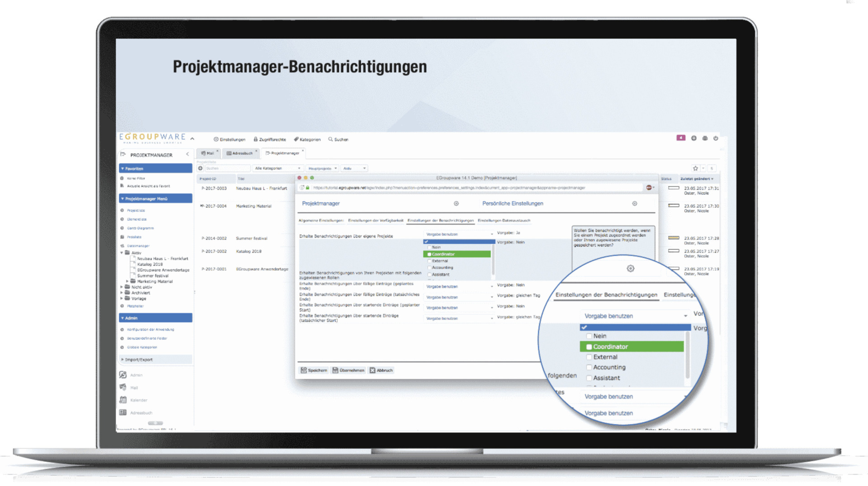Check the Coordinator role checkbox
This screenshot has height=486, width=868.
[429, 254]
